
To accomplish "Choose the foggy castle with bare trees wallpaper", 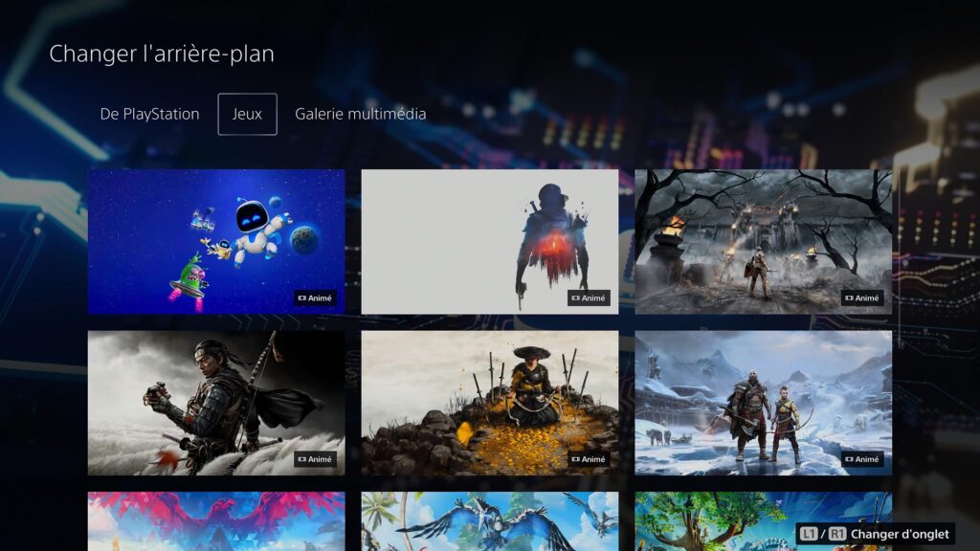I will pyautogui.click(x=763, y=241).
